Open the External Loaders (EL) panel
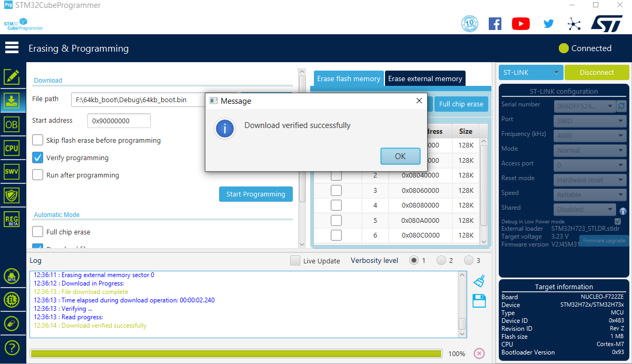 [13, 300]
